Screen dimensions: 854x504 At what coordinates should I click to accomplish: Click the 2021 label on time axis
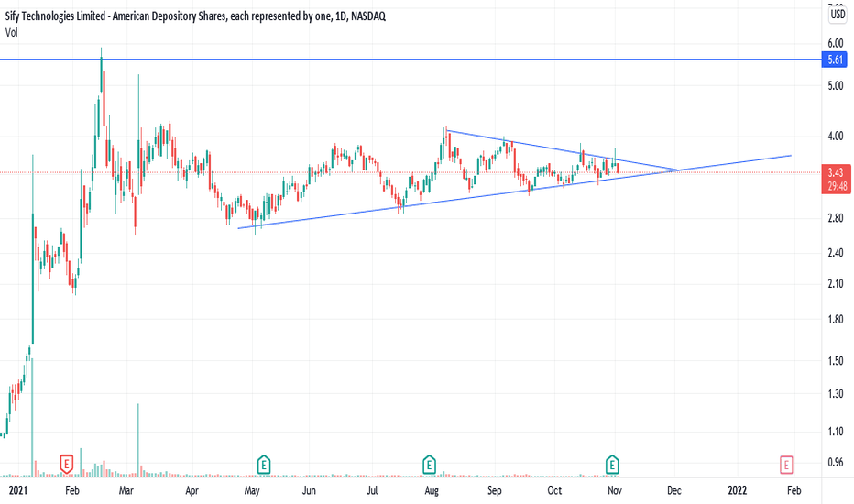[18, 490]
